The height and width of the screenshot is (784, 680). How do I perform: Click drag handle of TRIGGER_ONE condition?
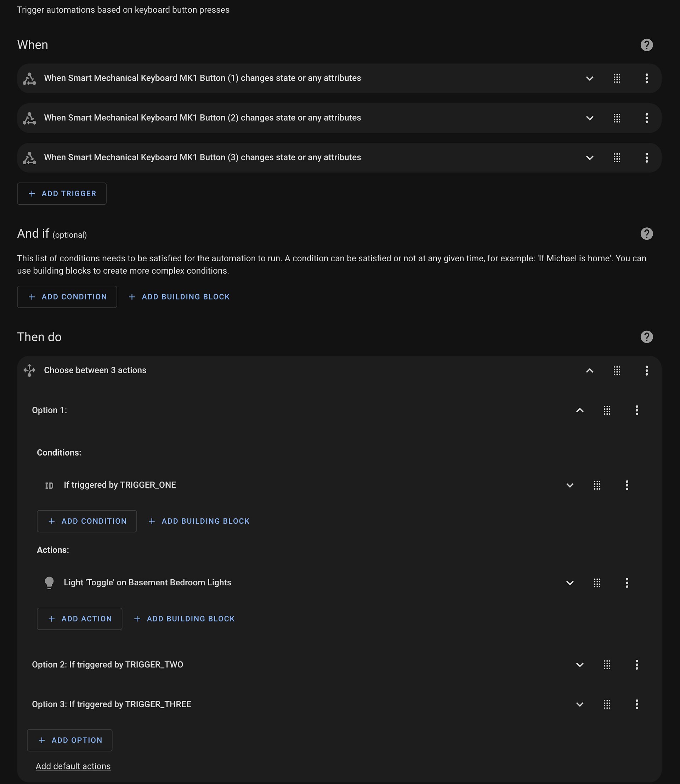point(597,485)
